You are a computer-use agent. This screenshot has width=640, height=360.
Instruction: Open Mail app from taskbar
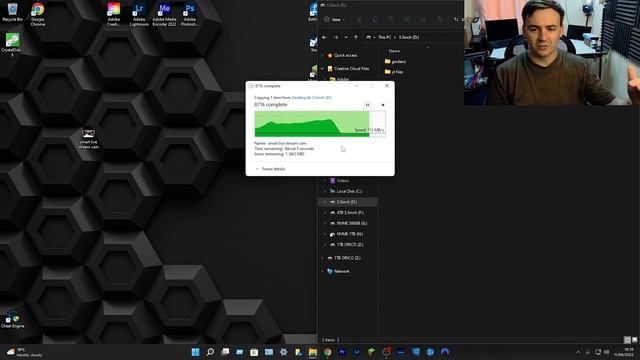click(x=269, y=352)
